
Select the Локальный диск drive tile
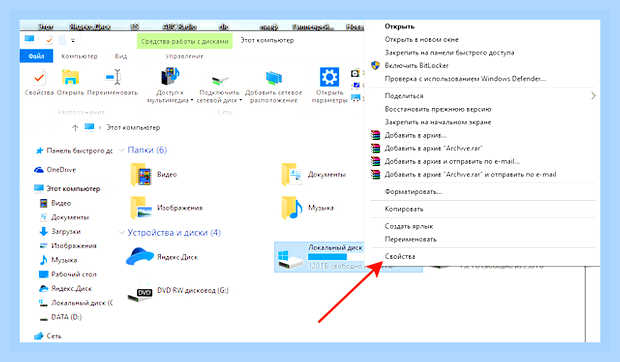tap(319, 257)
